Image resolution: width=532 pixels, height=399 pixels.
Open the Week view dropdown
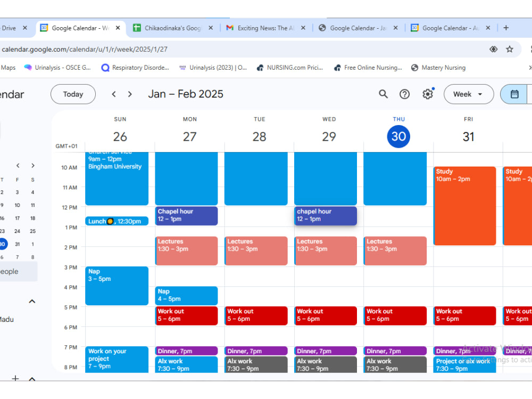(469, 94)
